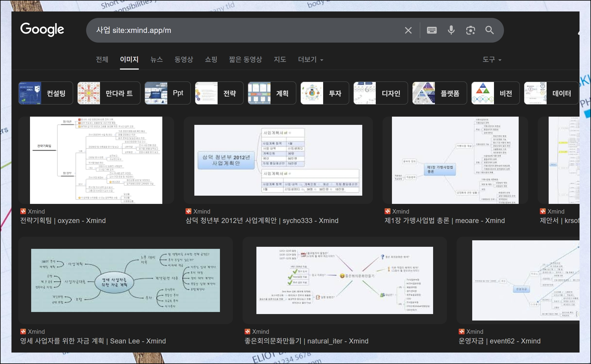Expand the 더보기 dropdown menu
591x364 pixels.
tap(310, 60)
